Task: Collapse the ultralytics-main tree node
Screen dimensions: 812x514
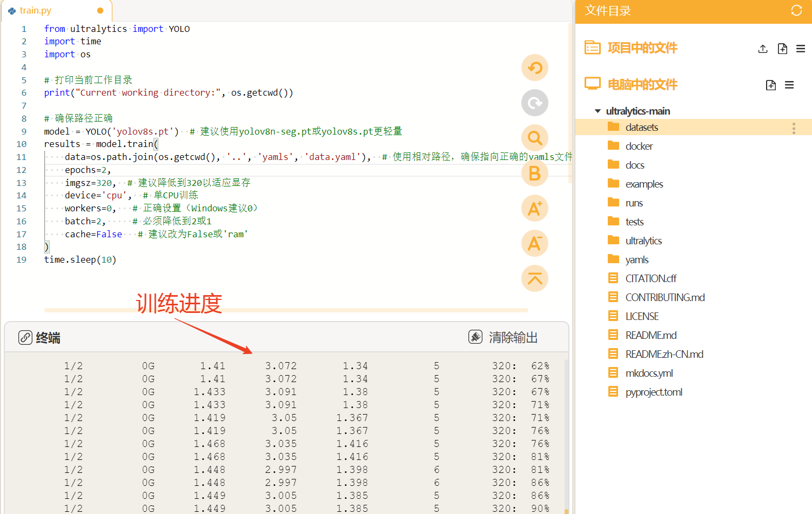Action: click(598, 111)
